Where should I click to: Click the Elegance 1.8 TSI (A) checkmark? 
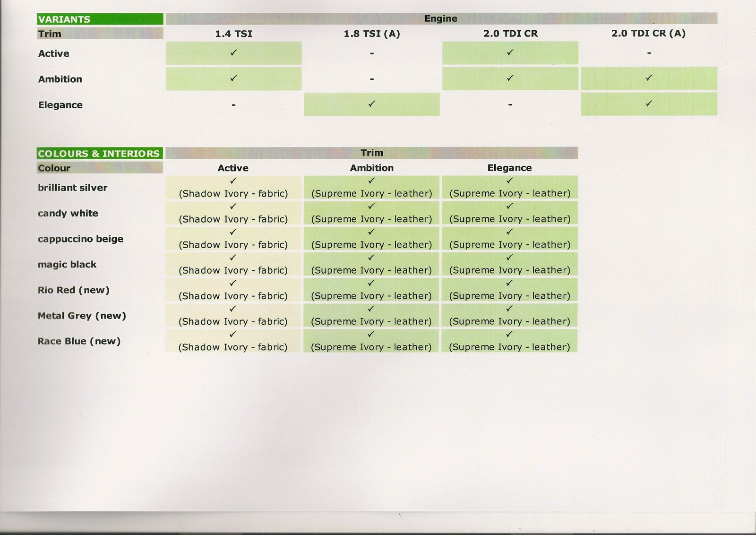[372, 104]
